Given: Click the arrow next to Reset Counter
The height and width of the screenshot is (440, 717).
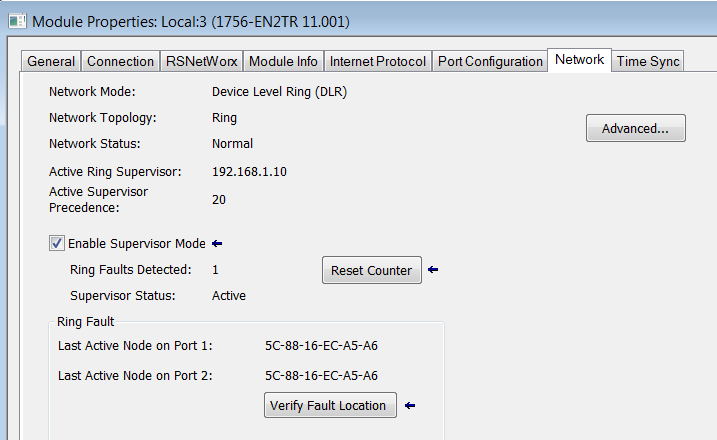Looking at the screenshot, I should [433, 270].
